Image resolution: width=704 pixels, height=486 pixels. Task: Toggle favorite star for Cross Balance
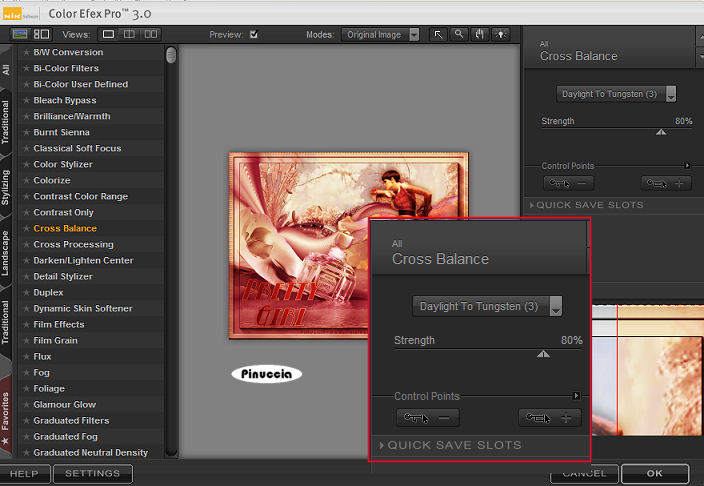point(26,228)
